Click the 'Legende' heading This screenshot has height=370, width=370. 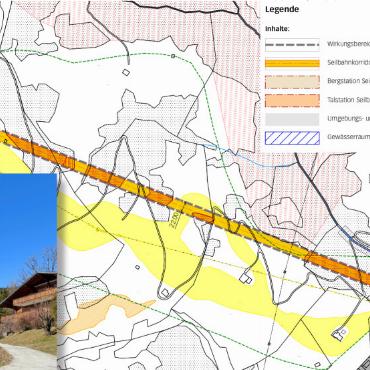(x=282, y=10)
